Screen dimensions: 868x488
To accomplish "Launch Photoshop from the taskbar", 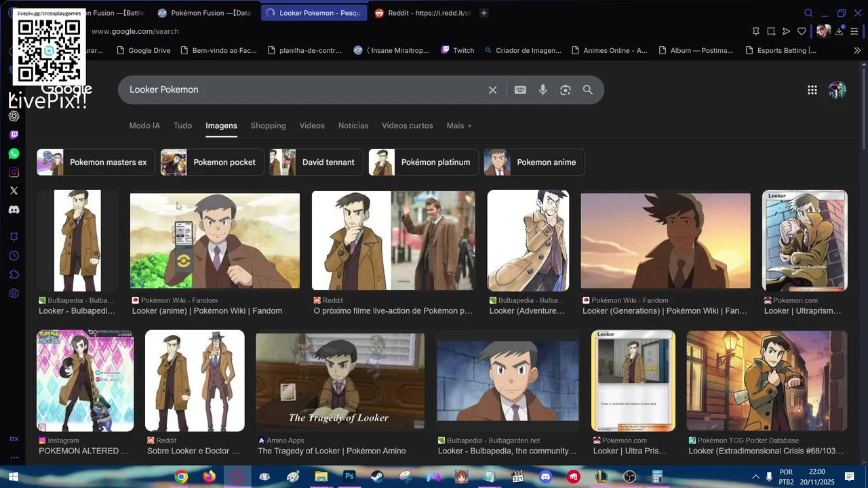I will pyautogui.click(x=349, y=476).
